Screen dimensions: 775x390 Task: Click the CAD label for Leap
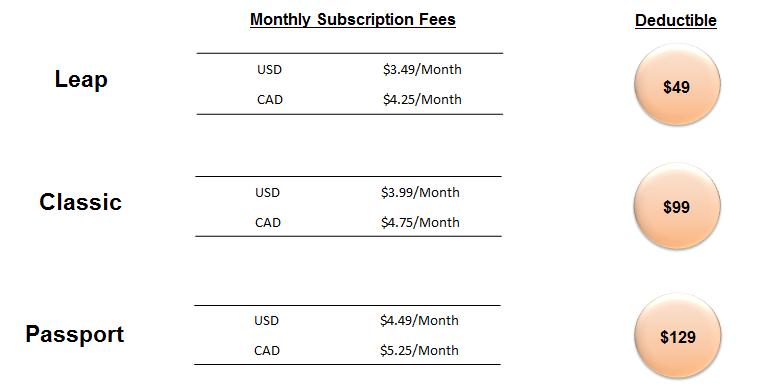[270, 100]
